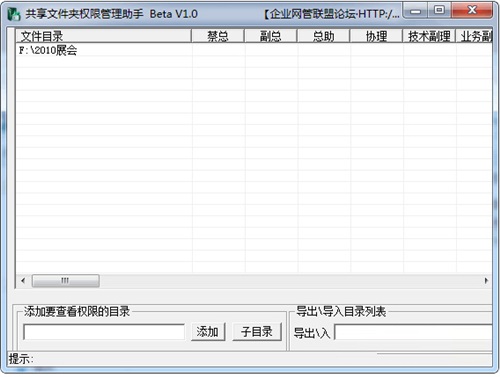Focus the 导出\入 file path input field
The image size is (500, 377).
pyautogui.click(x=413, y=332)
